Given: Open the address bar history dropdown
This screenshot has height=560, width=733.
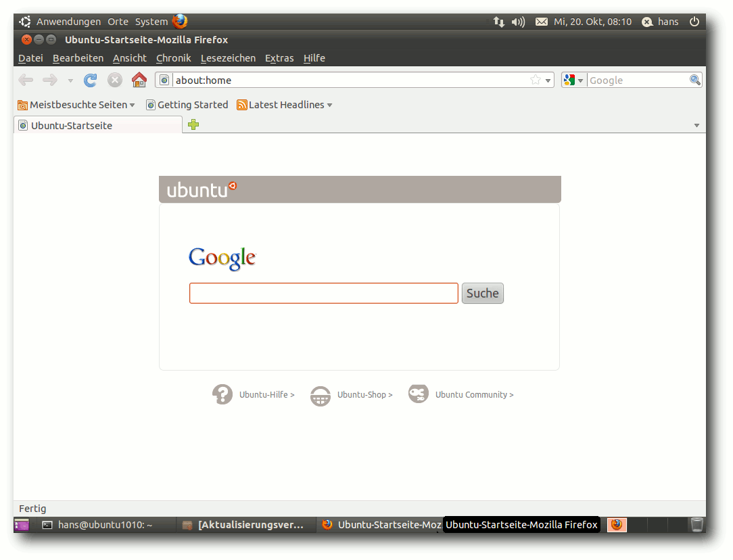Looking at the screenshot, I should point(548,80).
